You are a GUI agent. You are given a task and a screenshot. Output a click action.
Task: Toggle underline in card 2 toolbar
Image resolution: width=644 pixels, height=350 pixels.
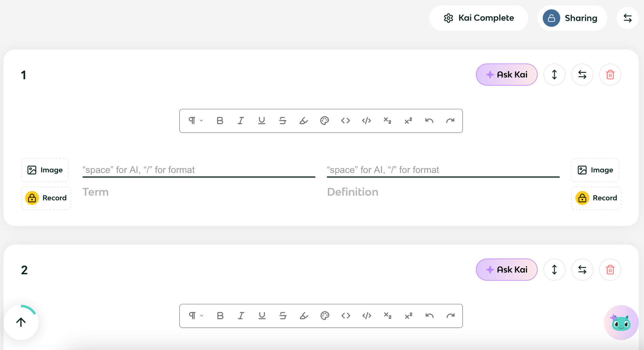262,316
